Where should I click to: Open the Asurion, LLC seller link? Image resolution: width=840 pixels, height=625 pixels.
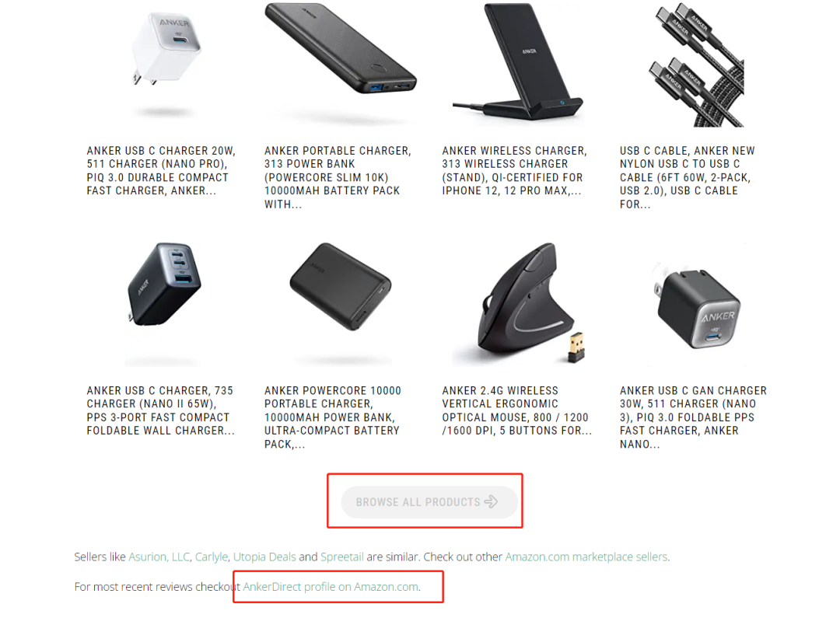click(159, 557)
